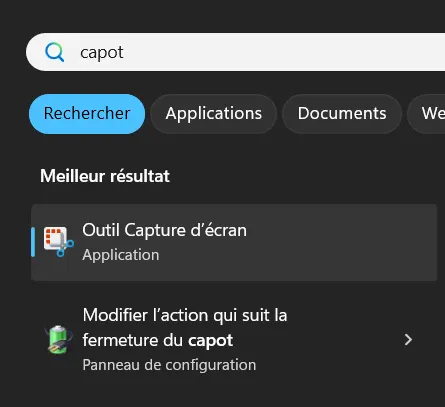
Task: Click into the search box containing "capot"
Action: [x=235, y=52]
